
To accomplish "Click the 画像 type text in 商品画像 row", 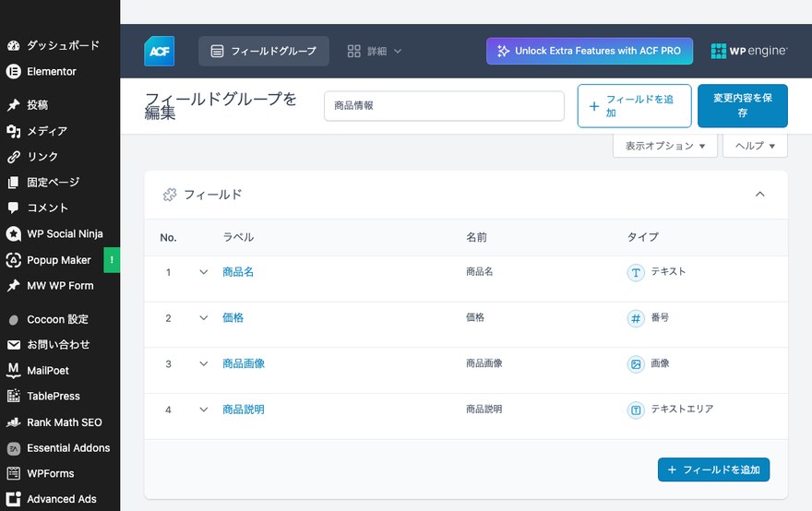I will (660, 363).
